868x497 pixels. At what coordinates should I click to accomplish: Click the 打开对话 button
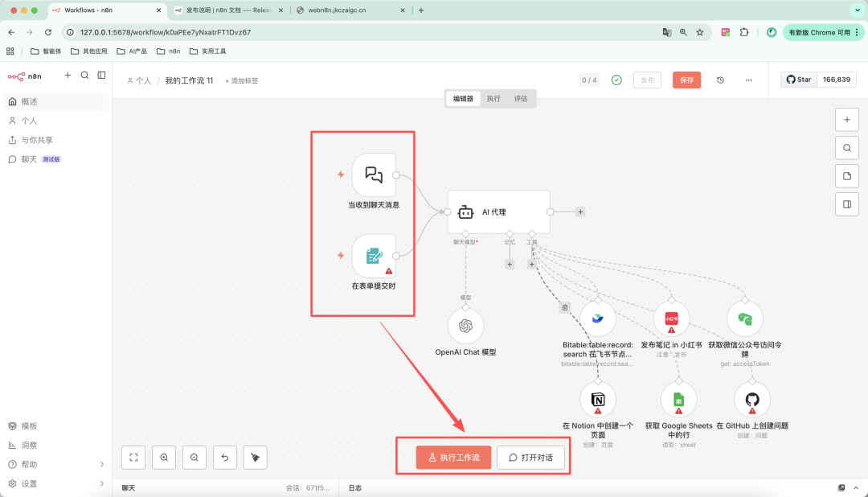[530, 457]
